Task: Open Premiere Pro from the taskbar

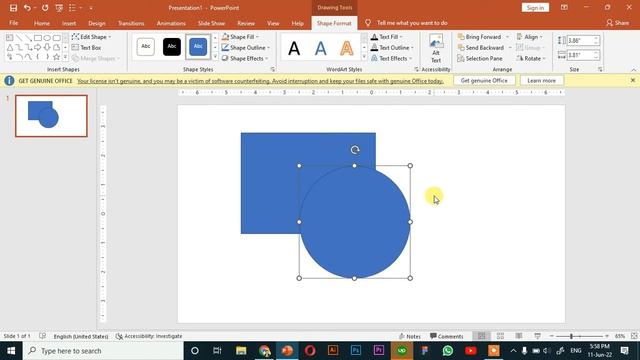Action: (379, 351)
